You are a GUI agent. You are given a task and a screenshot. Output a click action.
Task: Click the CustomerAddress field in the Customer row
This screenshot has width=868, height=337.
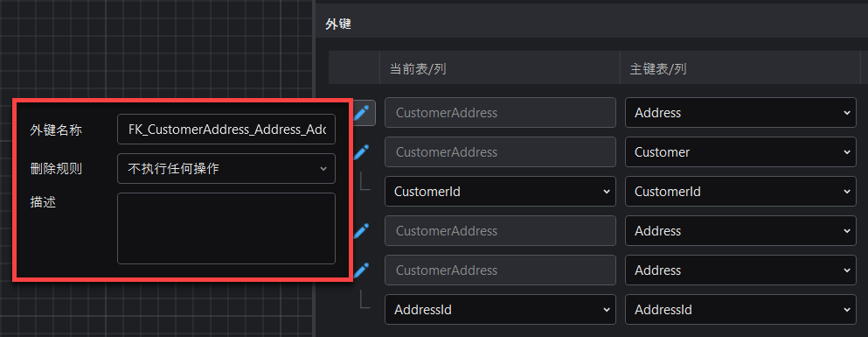[x=500, y=152]
